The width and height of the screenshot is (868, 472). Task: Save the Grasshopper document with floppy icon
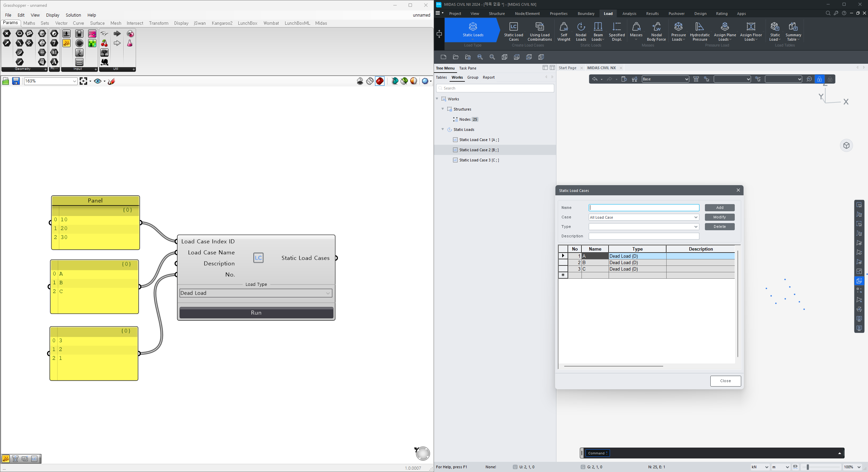coord(16,81)
